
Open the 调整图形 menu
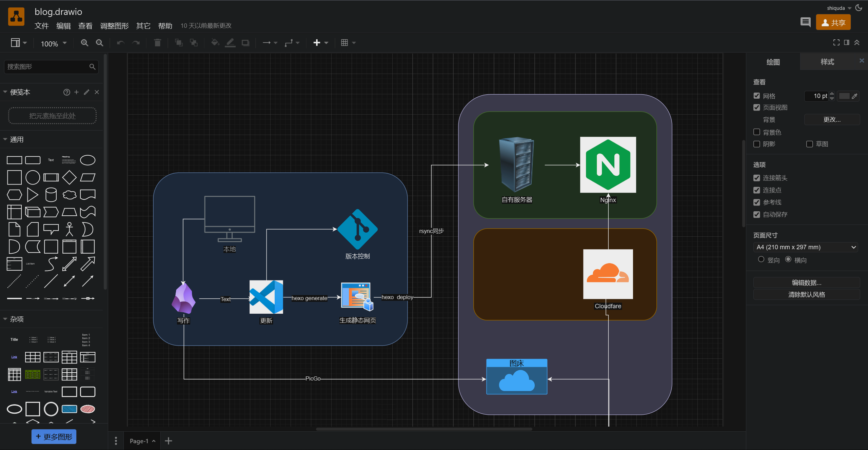(x=114, y=26)
